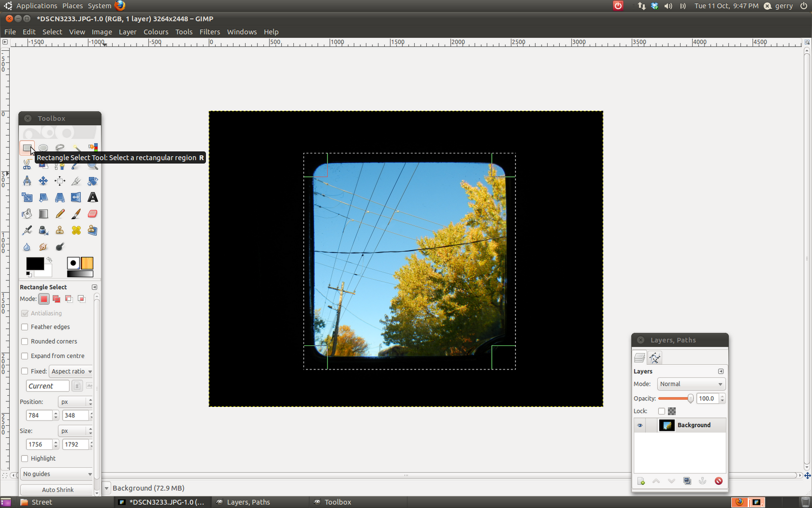Select the Text tool
812x508 pixels.
(x=92, y=198)
